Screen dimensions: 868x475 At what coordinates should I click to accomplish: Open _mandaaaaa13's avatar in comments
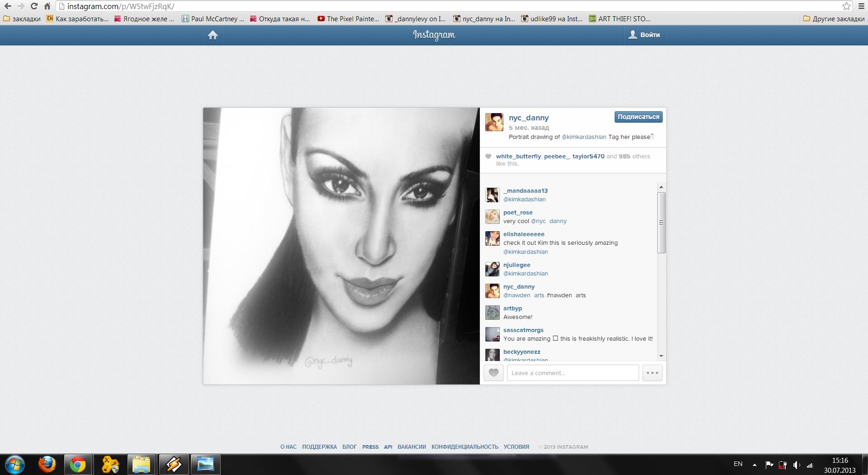(492, 195)
